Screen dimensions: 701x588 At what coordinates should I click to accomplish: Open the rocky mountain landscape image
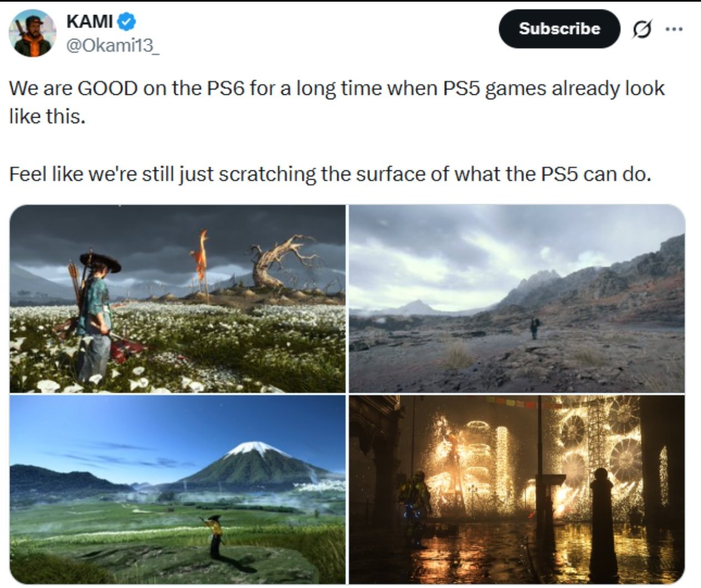tap(517, 298)
